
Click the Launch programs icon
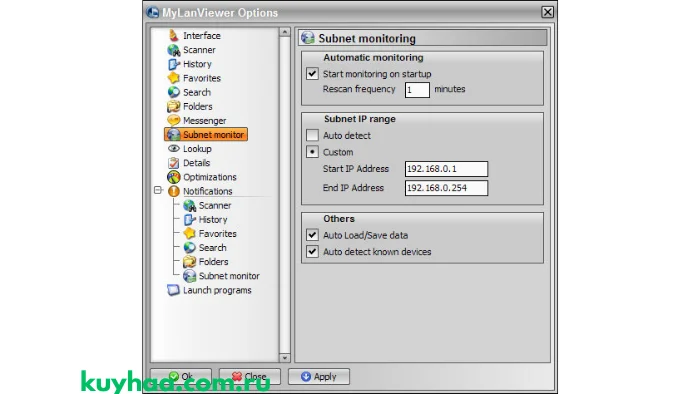pos(173,290)
